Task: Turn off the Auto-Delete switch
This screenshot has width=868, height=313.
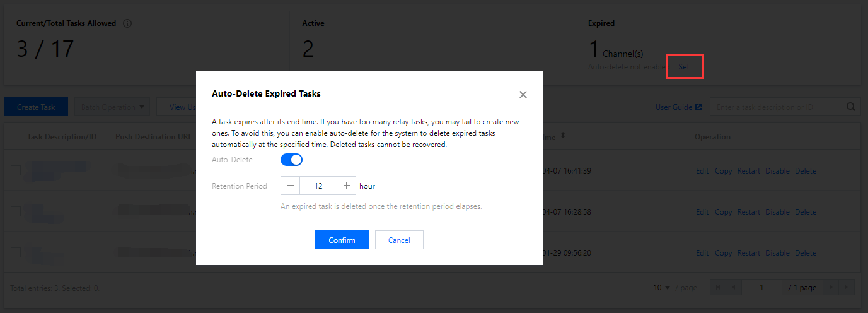Action: coord(291,160)
